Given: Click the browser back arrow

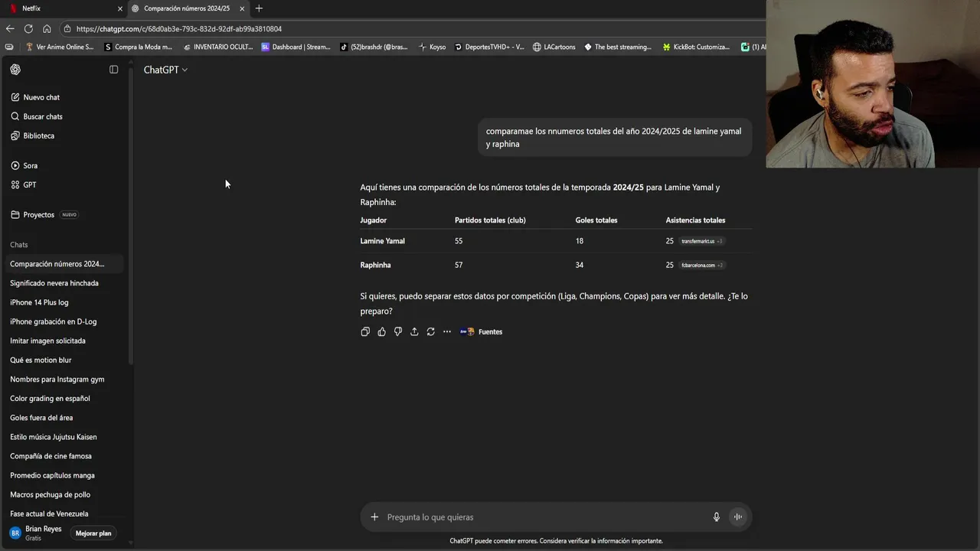Looking at the screenshot, I should tap(10, 28).
